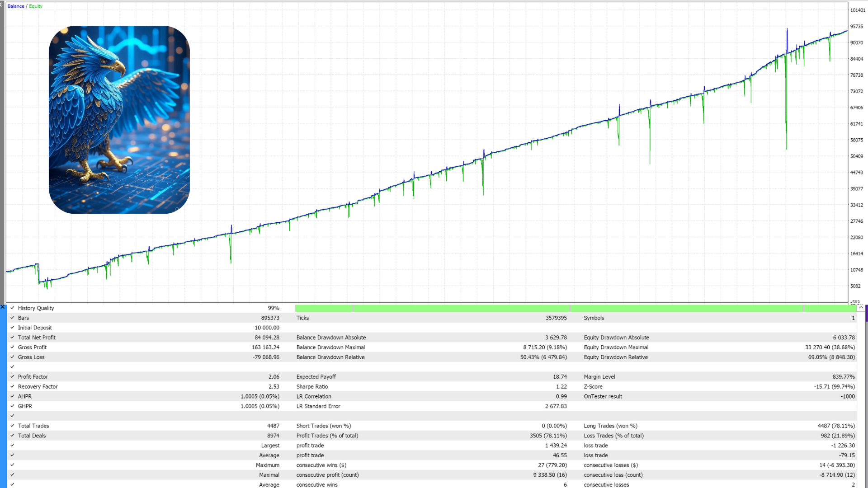Image resolution: width=868 pixels, height=488 pixels.
Task: Click the largest loss trade value -1 226.30
Action: [843, 446]
